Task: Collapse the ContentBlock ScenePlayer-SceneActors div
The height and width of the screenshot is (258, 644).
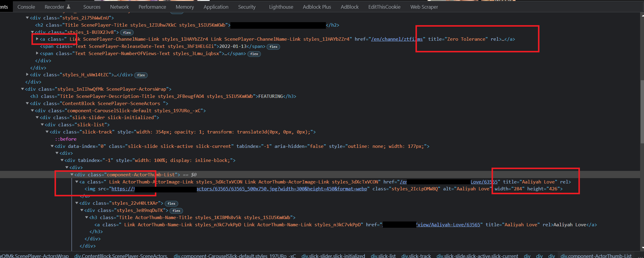Action: 27,103
